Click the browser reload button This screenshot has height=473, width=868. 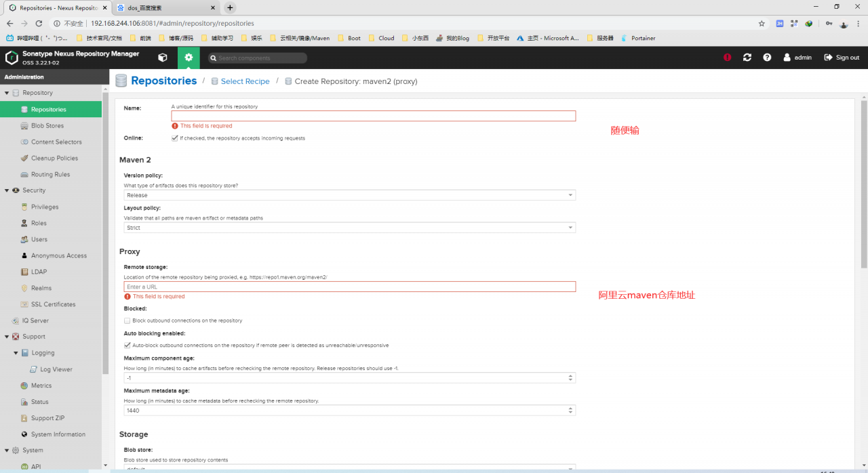pos(40,23)
